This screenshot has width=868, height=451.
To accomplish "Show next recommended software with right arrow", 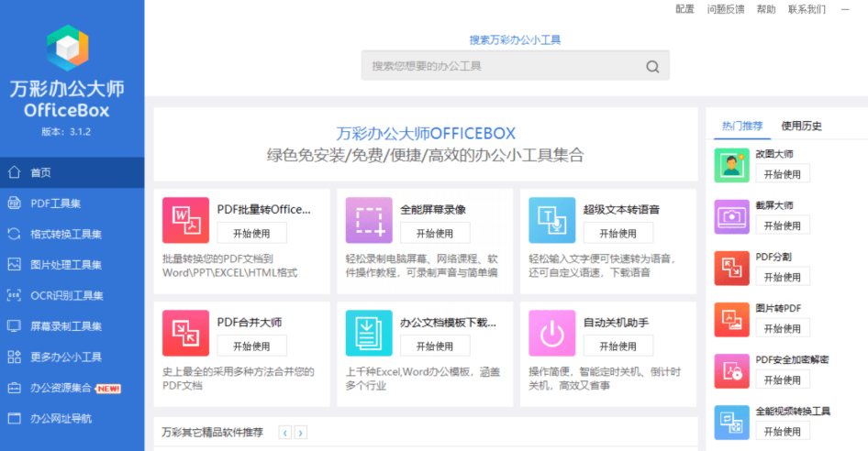I will coord(301,433).
